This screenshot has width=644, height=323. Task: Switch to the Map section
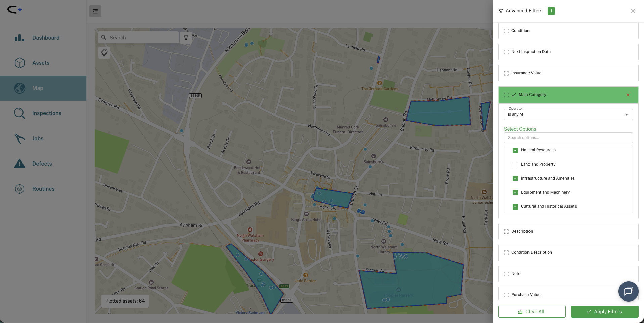coord(37,88)
